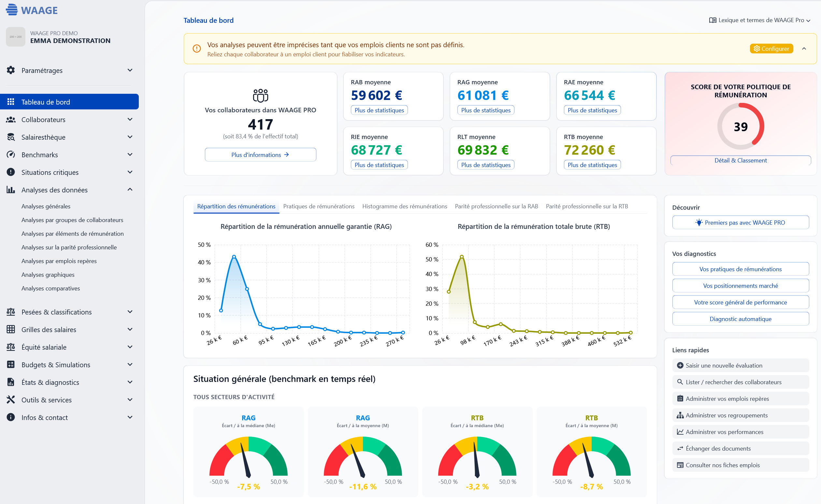Image resolution: width=821 pixels, height=504 pixels.
Task: Click the Tableau de bord page title
Action: [x=209, y=20]
